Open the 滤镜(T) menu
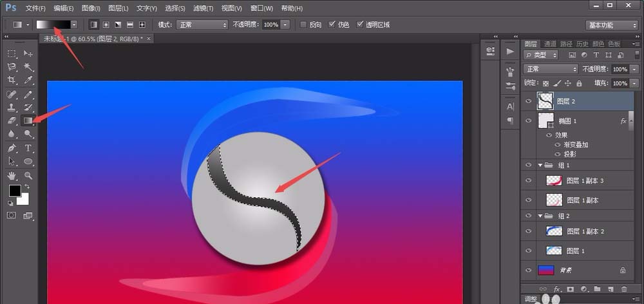 [x=204, y=8]
